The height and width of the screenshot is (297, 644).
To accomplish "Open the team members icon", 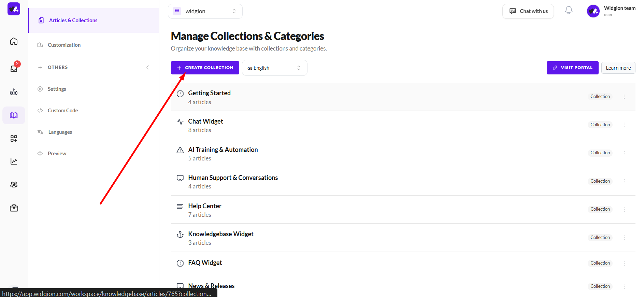I will click(x=14, y=185).
